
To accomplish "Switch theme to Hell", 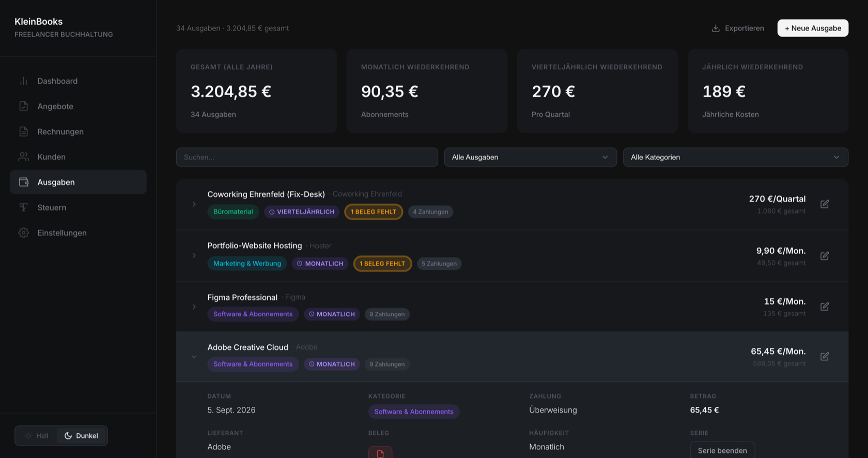I will pos(37,436).
